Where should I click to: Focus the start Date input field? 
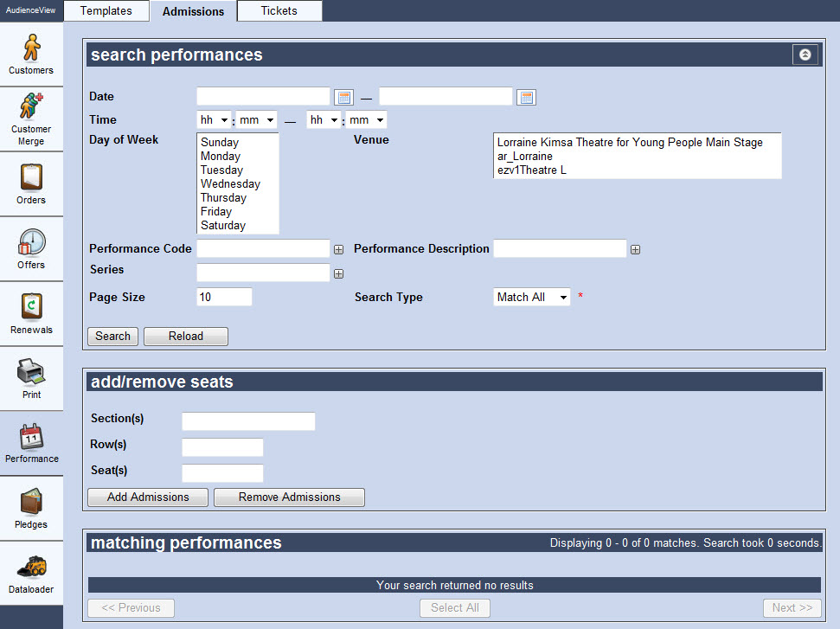click(264, 96)
